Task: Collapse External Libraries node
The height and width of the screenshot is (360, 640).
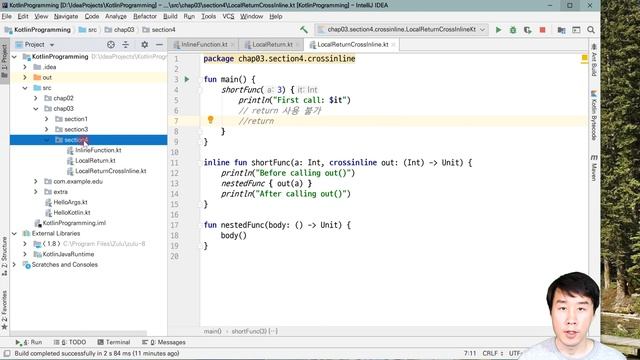Action: [x=14, y=233]
